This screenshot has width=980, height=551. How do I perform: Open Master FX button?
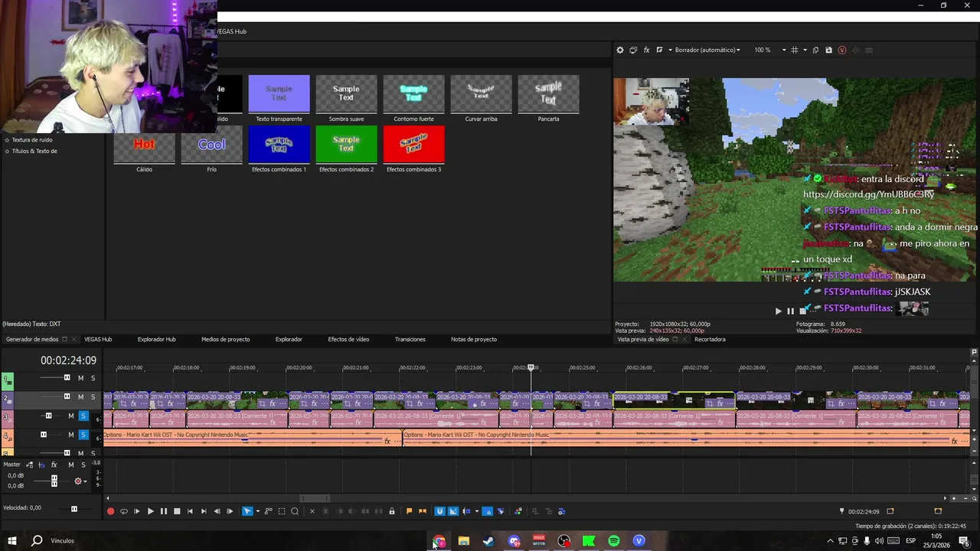point(54,465)
